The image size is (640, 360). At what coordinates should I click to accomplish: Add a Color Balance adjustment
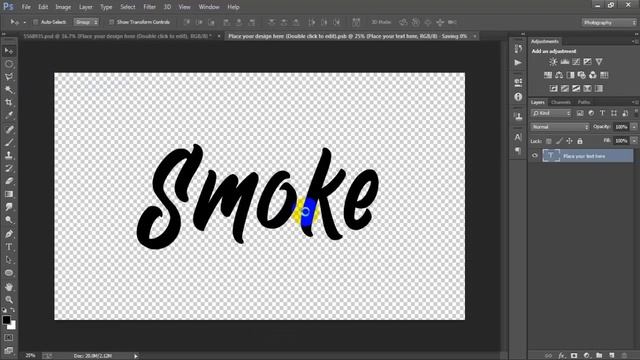(x=559, y=75)
